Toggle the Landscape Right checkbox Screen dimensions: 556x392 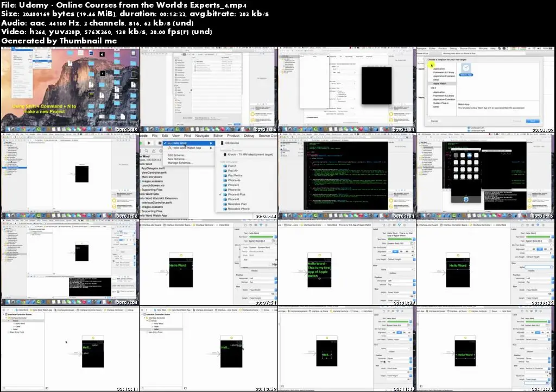tap(469, 130)
